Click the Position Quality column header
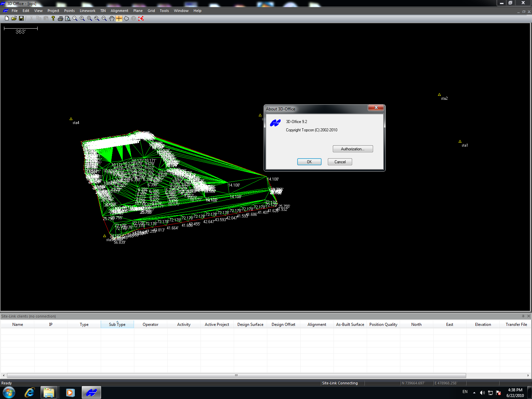This screenshot has height=399, width=532. pos(383,325)
